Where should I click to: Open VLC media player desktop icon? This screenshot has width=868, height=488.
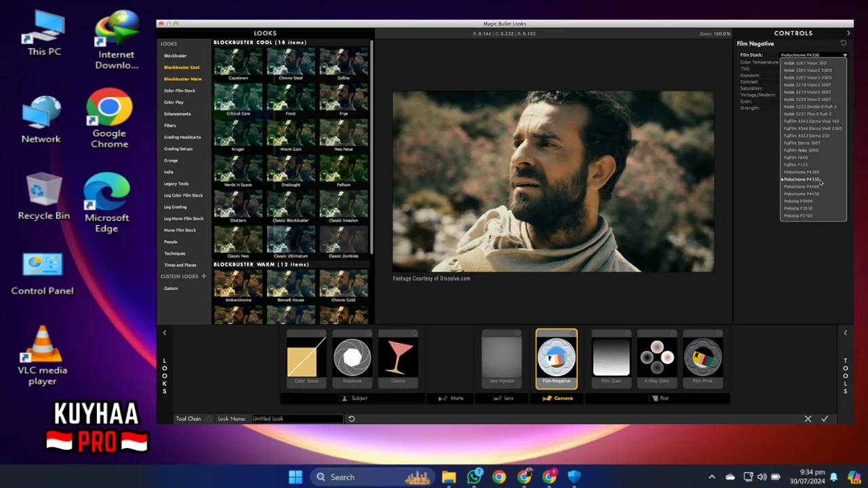pyautogui.click(x=42, y=355)
